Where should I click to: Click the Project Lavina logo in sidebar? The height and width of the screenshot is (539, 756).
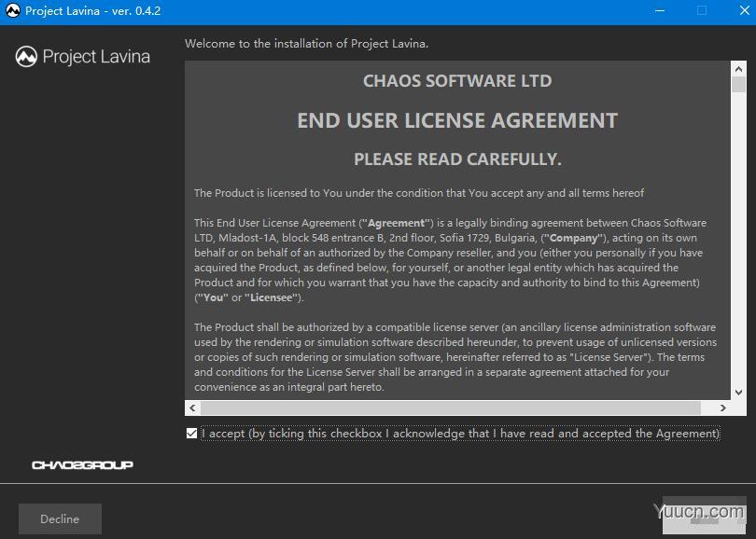(82, 57)
